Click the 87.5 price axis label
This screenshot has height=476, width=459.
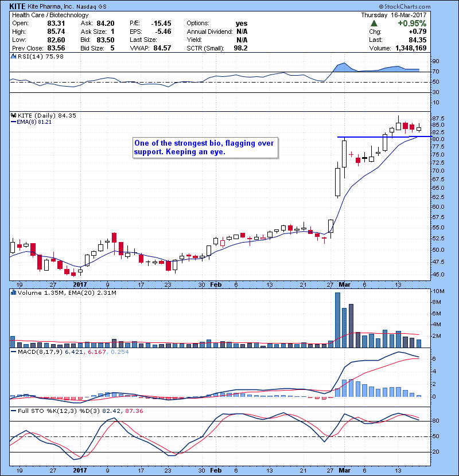coord(438,118)
